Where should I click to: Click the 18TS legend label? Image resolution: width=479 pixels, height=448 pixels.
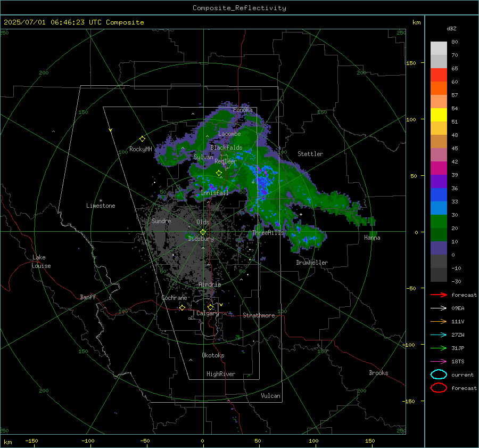[x=458, y=362]
